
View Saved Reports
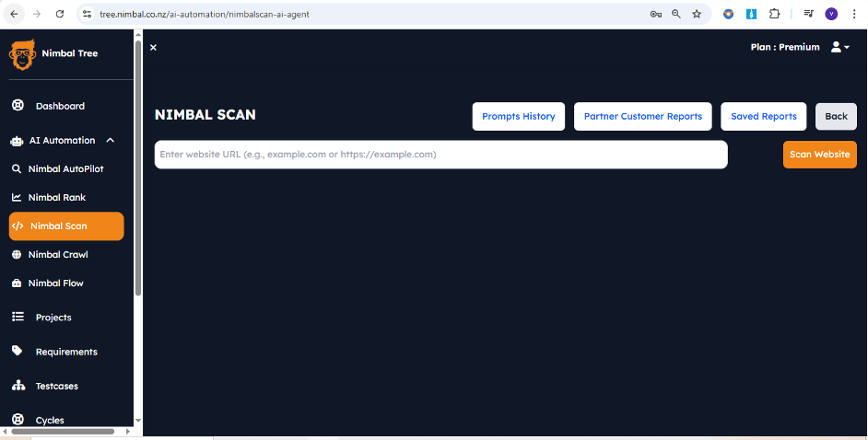[763, 117]
